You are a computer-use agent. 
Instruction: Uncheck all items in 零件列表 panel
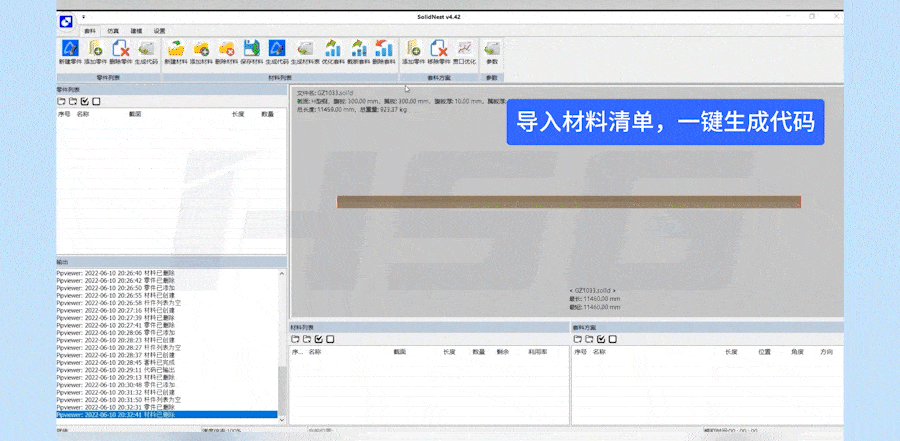pos(96,102)
